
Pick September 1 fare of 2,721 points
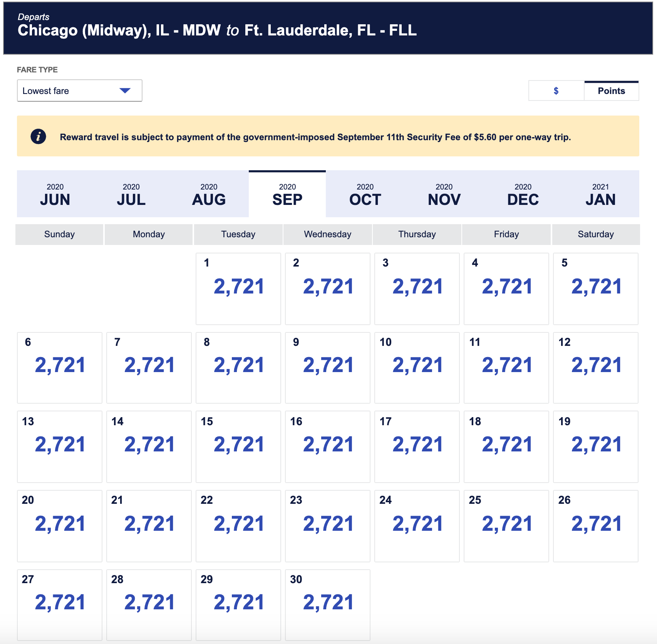(x=238, y=289)
